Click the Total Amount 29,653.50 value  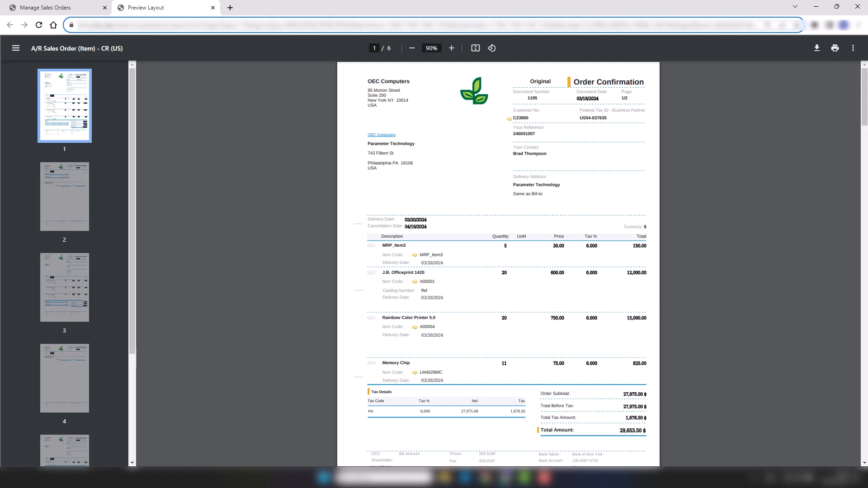point(632,431)
